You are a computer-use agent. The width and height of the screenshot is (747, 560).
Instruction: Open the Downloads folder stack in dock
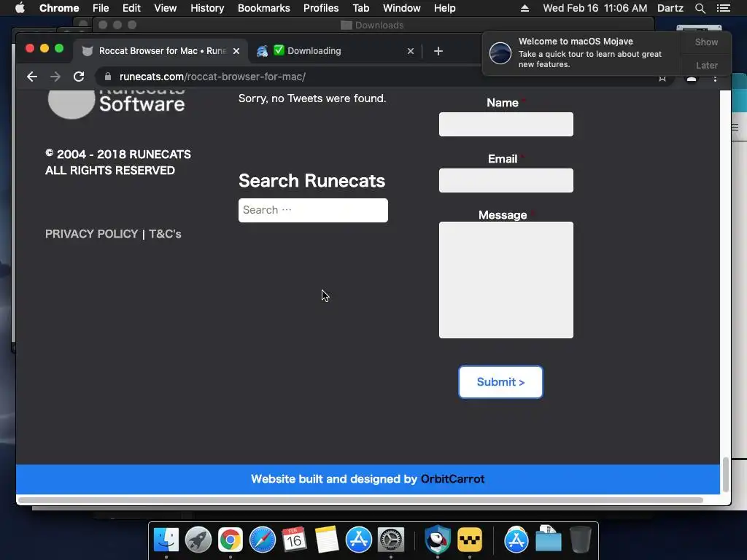coord(549,539)
